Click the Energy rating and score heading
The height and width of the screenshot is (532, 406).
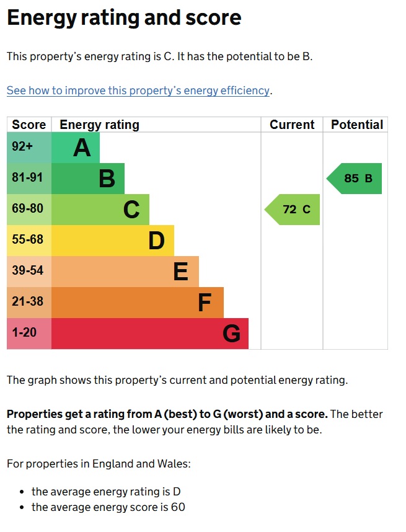pyautogui.click(x=124, y=17)
